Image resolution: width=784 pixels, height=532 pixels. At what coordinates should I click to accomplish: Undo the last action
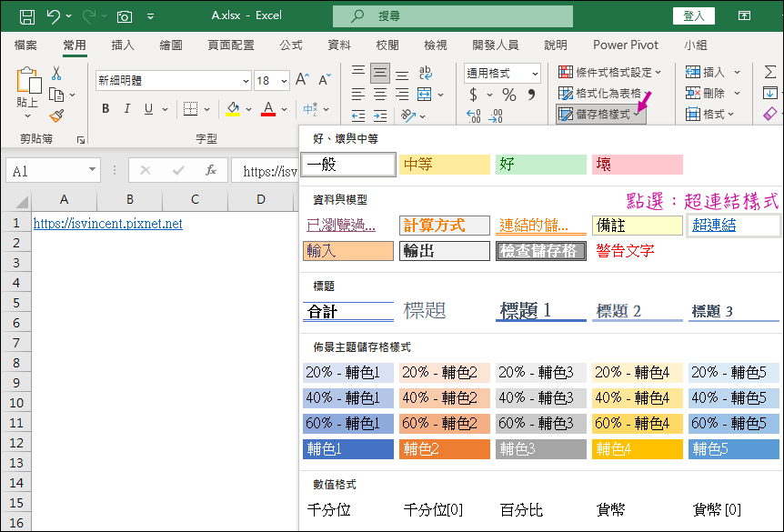click(54, 16)
